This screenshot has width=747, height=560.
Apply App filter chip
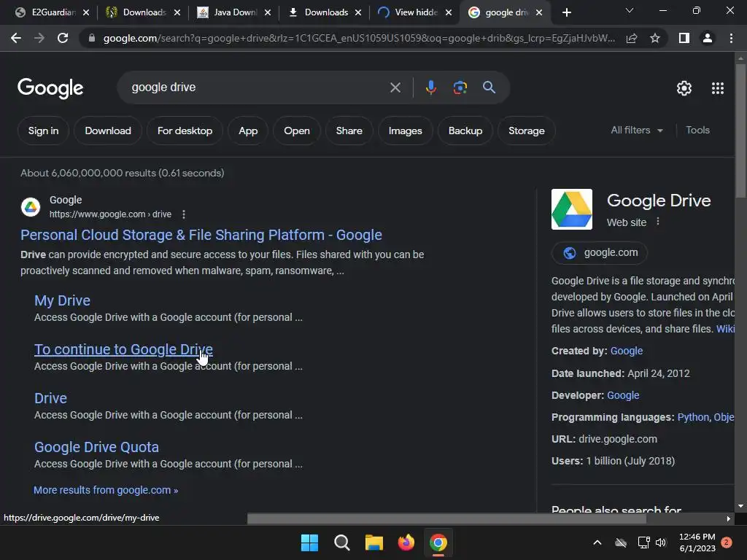pos(248,131)
